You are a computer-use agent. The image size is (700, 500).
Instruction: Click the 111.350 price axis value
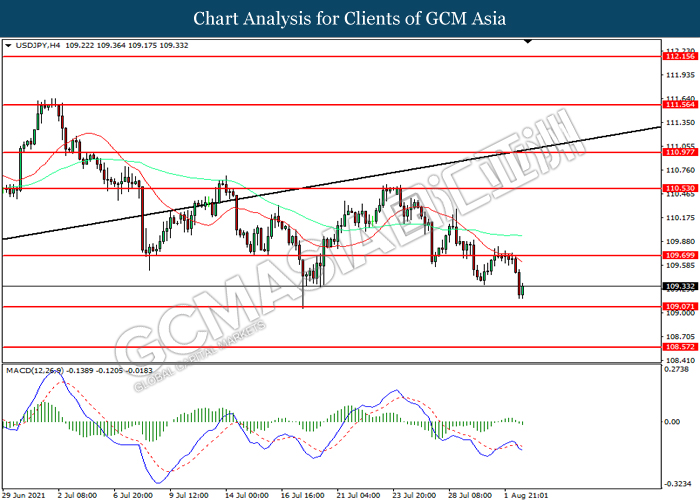point(680,122)
